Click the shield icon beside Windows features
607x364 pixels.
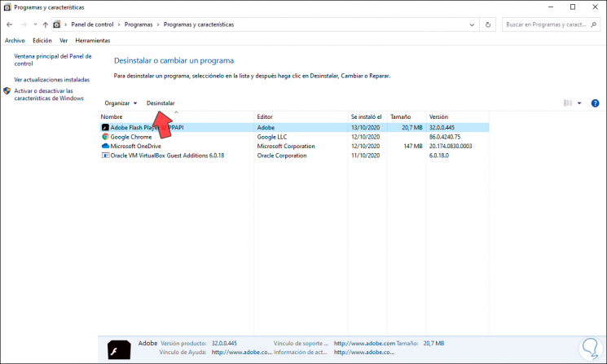click(x=7, y=91)
